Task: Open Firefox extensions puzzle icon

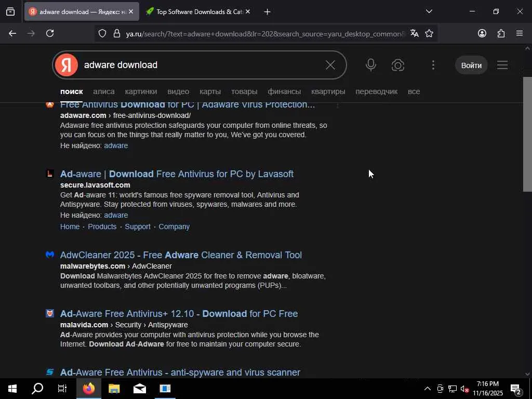Action: click(501, 33)
